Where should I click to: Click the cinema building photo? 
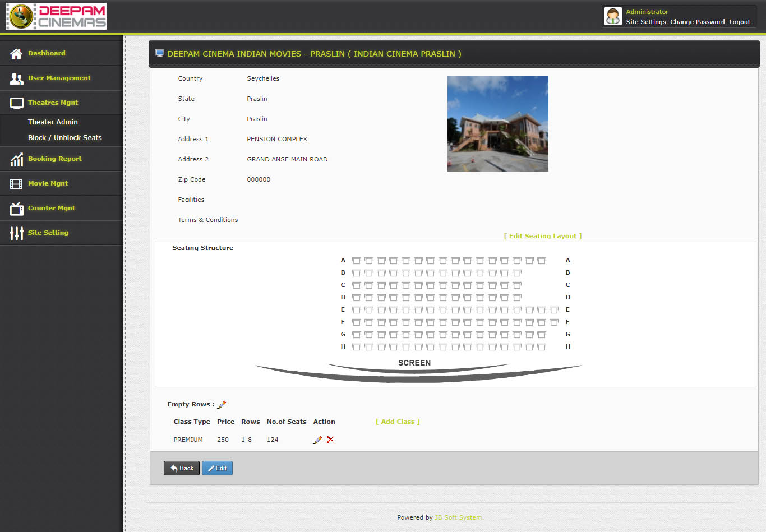498,124
